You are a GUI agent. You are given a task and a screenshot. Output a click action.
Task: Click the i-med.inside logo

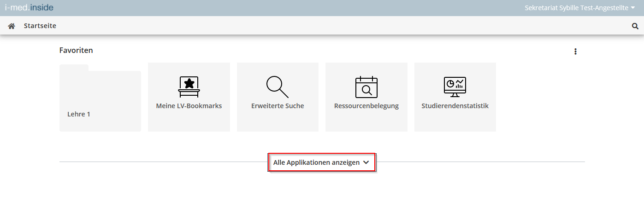30,8
